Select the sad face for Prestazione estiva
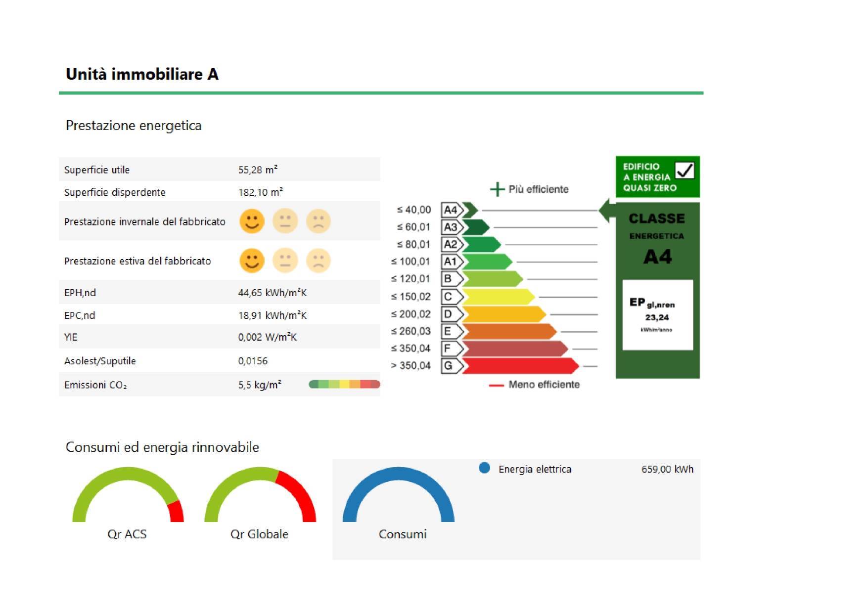Screen dimensions: 868x613 pyautogui.click(x=318, y=261)
